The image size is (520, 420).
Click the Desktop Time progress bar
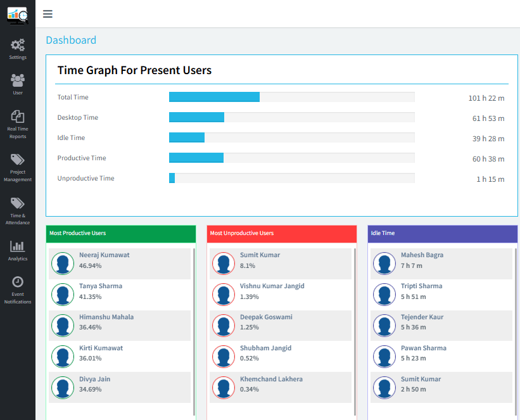pos(292,117)
